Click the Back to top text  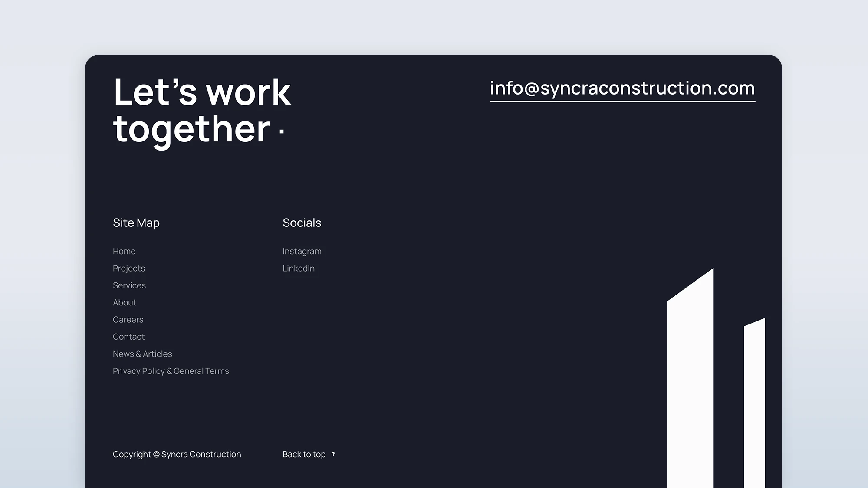[304, 454]
